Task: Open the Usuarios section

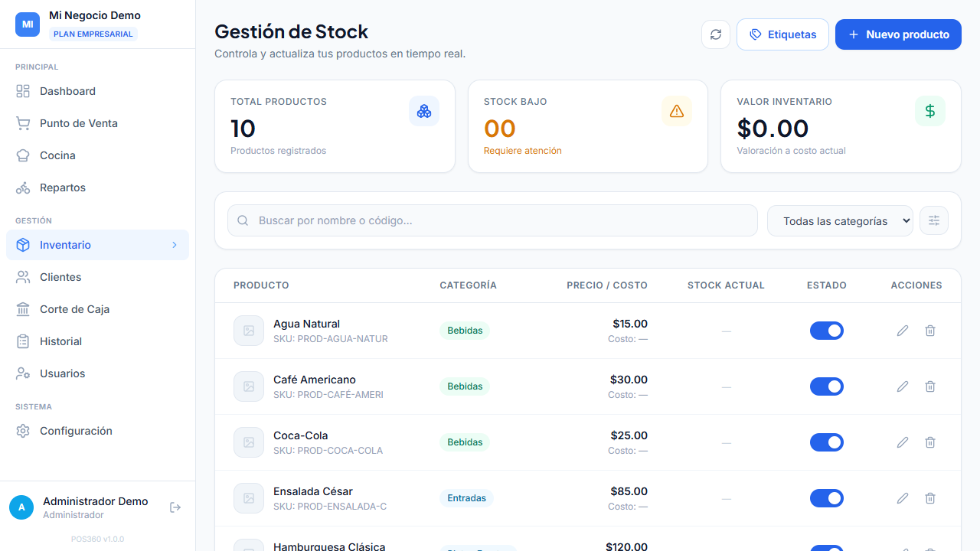Action: tap(97, 373)
